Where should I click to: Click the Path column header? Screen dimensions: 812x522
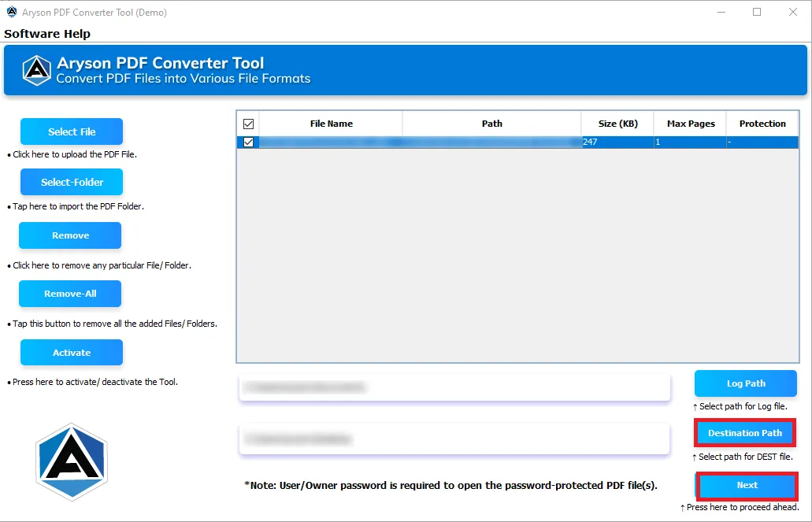click(x=491, y=124)
